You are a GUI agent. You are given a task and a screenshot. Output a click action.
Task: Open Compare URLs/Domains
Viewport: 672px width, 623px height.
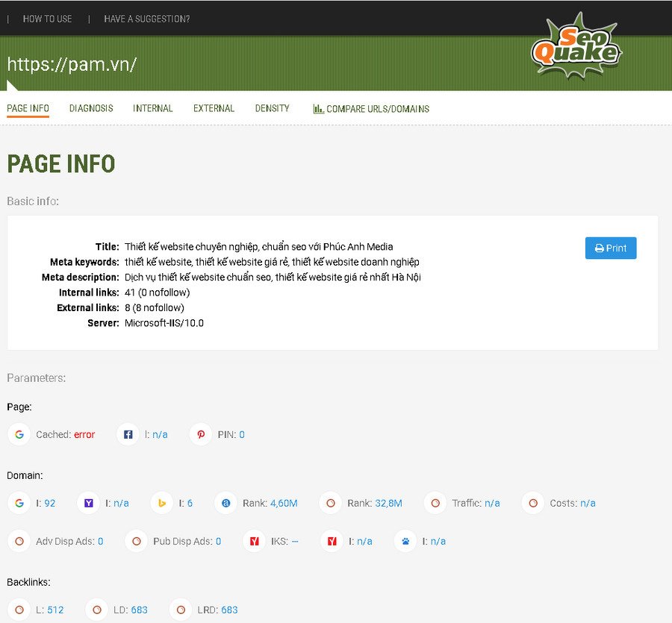coord(371,109)
